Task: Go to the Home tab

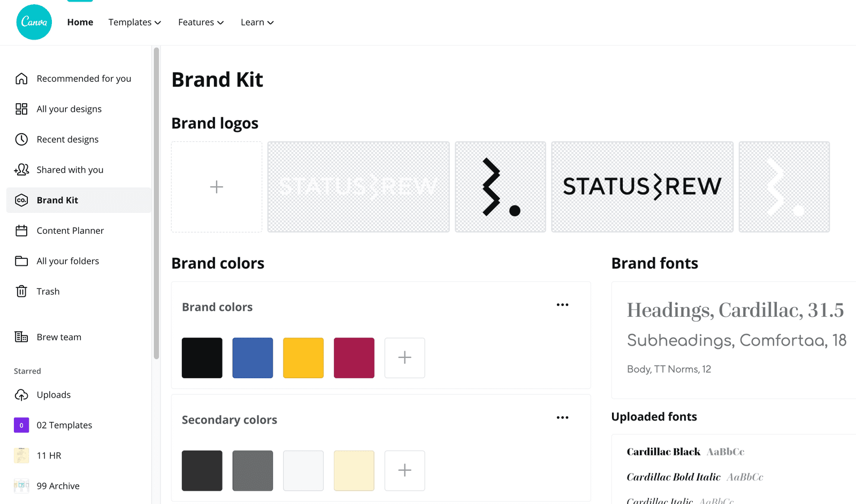Action: click(x=80, y=22)
